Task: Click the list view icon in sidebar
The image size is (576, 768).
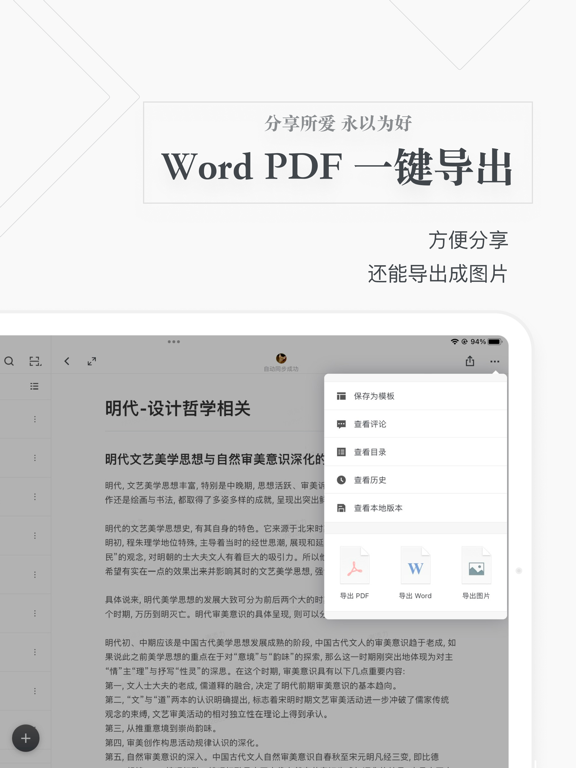Action: (34, 386)
